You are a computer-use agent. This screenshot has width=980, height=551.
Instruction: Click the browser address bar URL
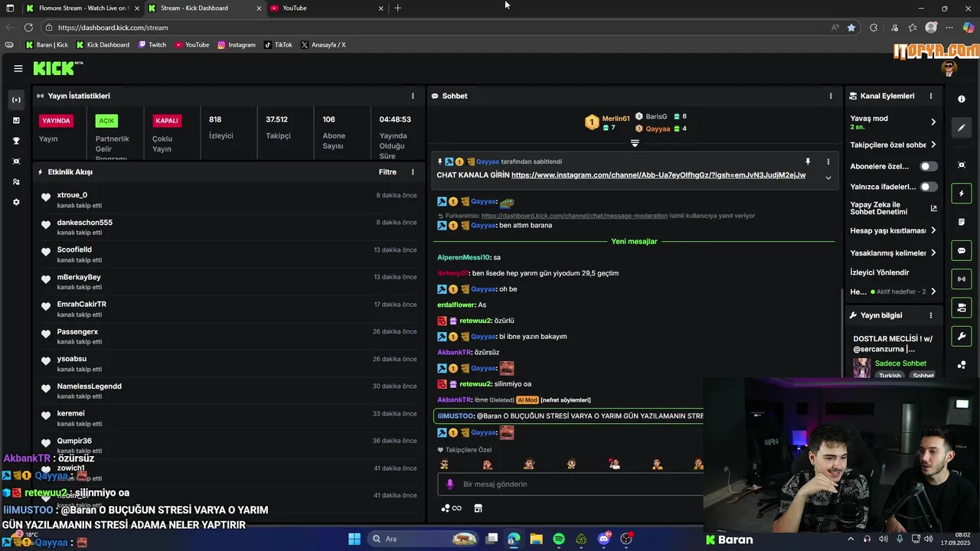point(113,28)
